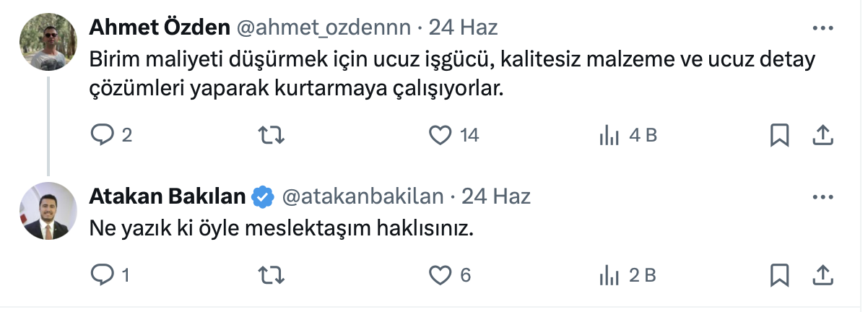Screen dimensions: 868x312
Task: Bookmark Ahmet Özden's tweet
Action: pos(779,135)
